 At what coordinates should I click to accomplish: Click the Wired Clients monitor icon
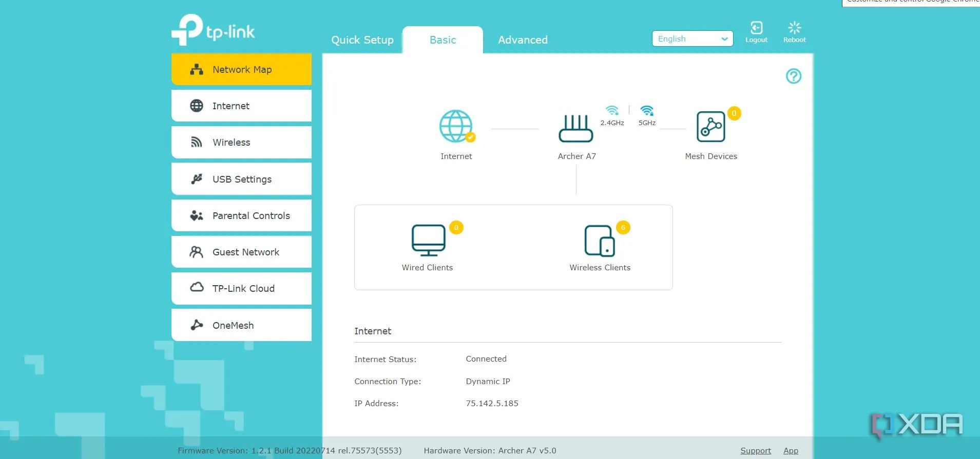point(429,240)
